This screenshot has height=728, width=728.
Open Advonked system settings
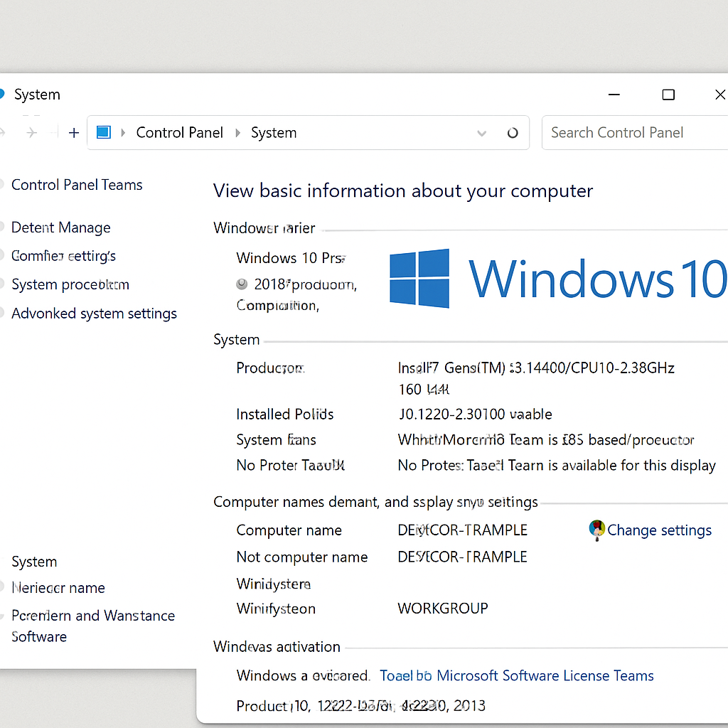95,314
